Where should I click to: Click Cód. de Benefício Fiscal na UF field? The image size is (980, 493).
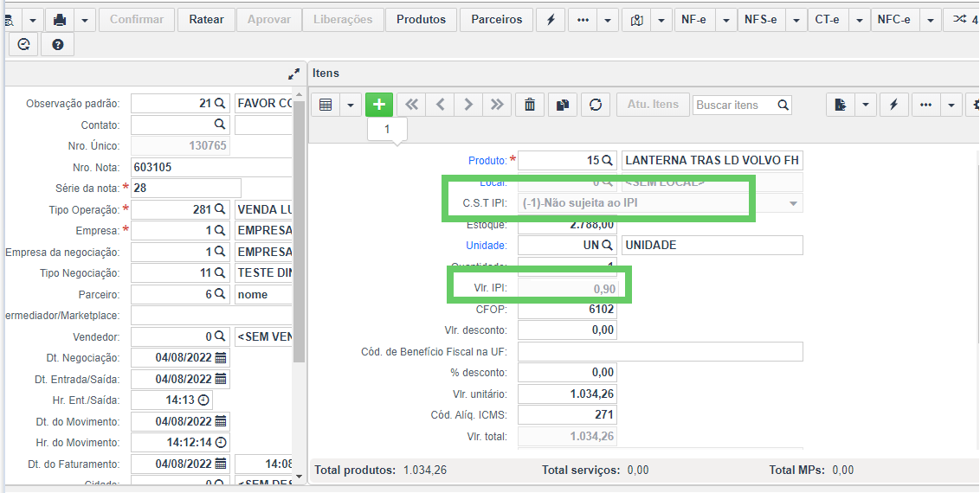(x=661, y=351)
